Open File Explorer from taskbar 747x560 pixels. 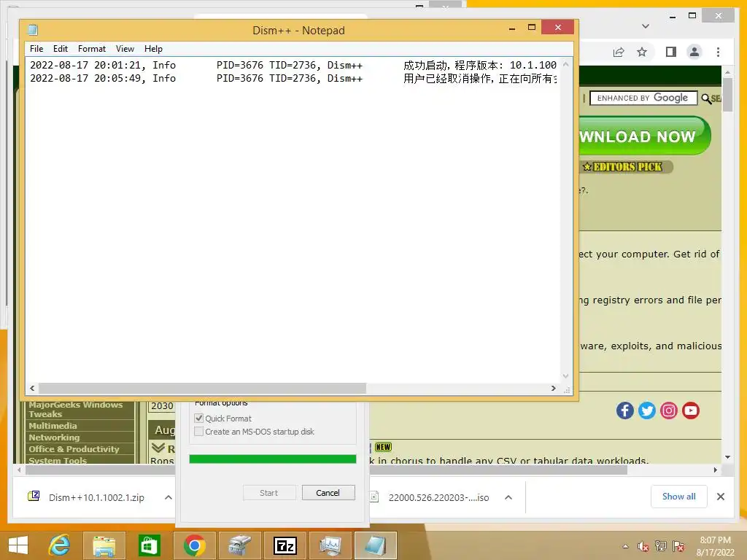(104, 545)
